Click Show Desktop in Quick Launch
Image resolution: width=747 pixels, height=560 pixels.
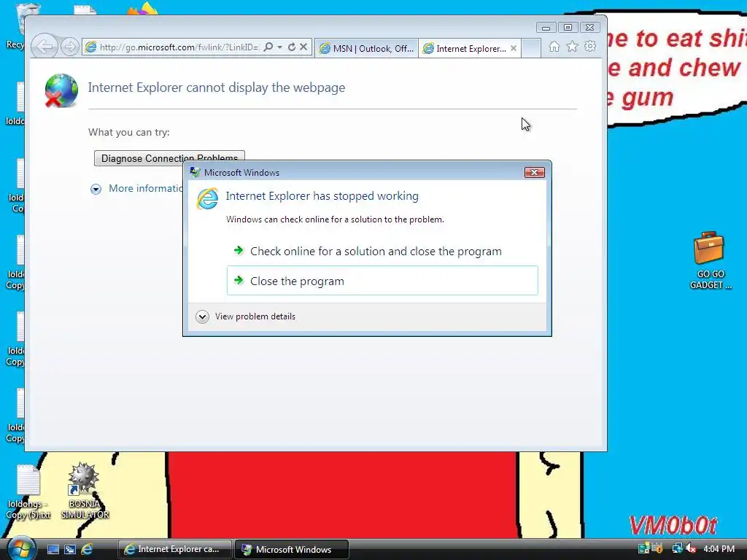pyautogui.click(x=53, y=550)
